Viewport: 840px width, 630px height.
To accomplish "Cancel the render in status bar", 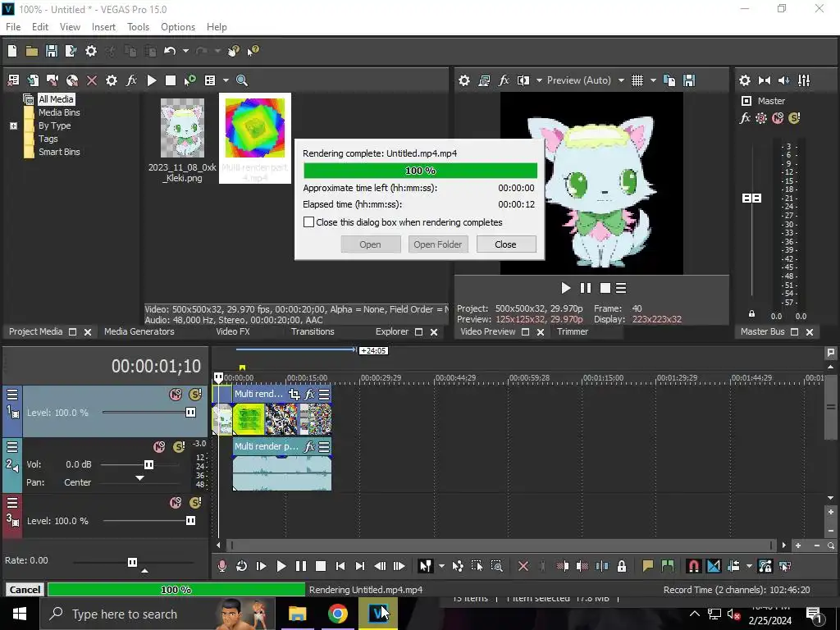I will click(x=25, y=589).
